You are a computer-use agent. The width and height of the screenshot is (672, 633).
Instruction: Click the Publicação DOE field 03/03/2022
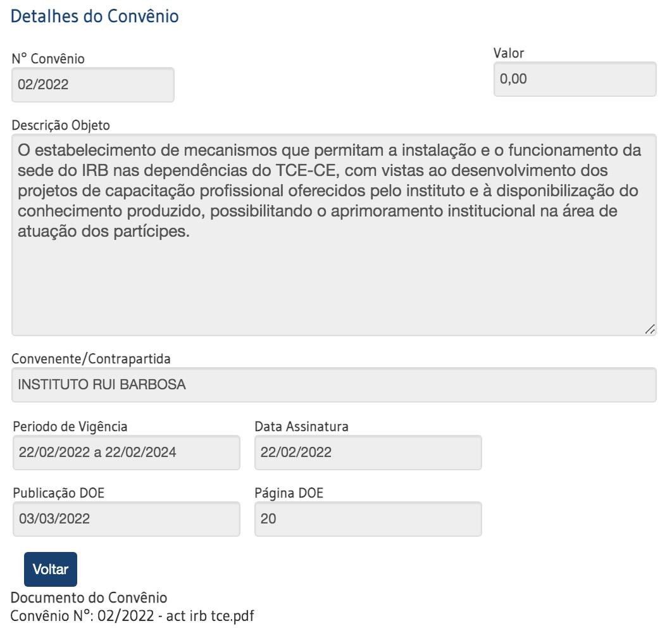[x=127, y=519]
